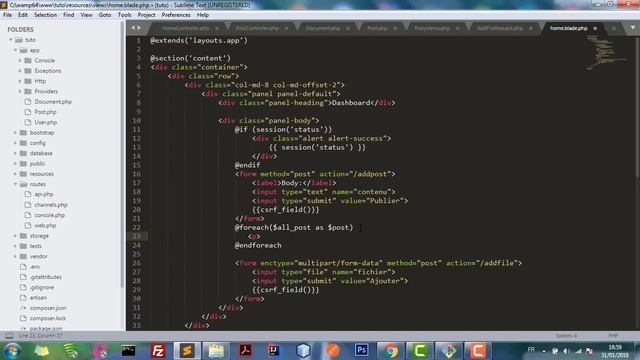Close the HomeController.php tab
640x360 pixels.
(217, 28)
